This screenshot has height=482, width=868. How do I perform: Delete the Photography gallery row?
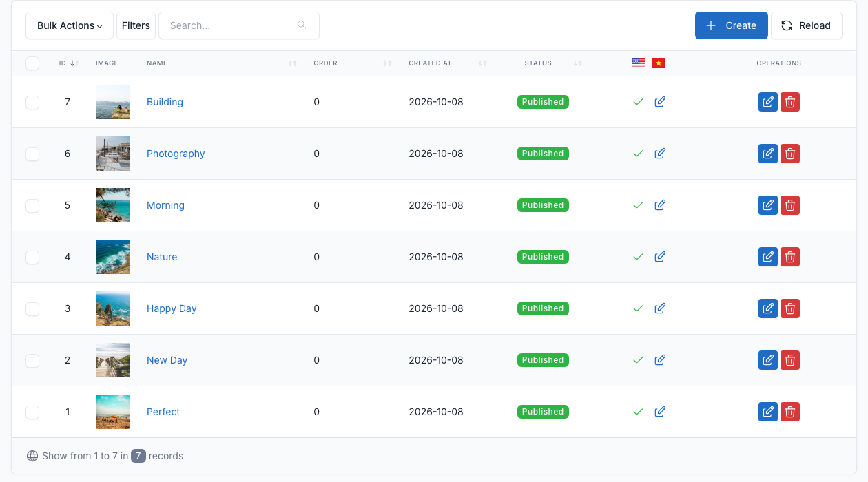pos(790,154)
